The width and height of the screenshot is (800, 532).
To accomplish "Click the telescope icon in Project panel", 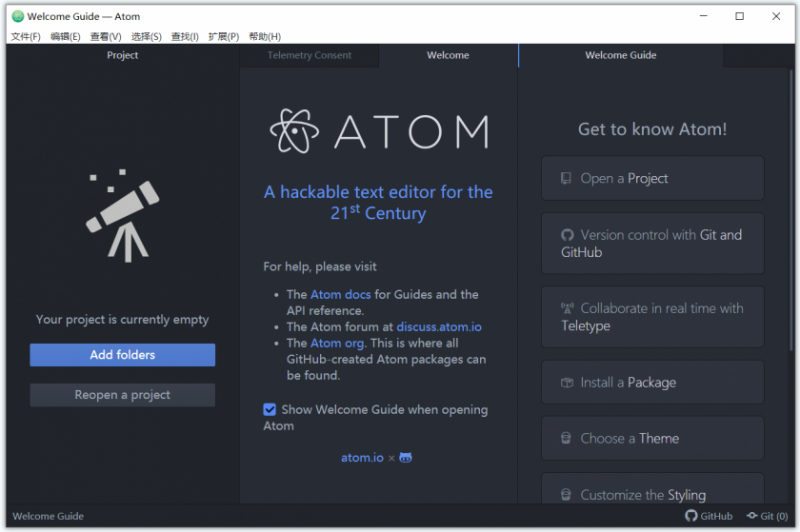I will pyautogui.click(x=122, y=216).
